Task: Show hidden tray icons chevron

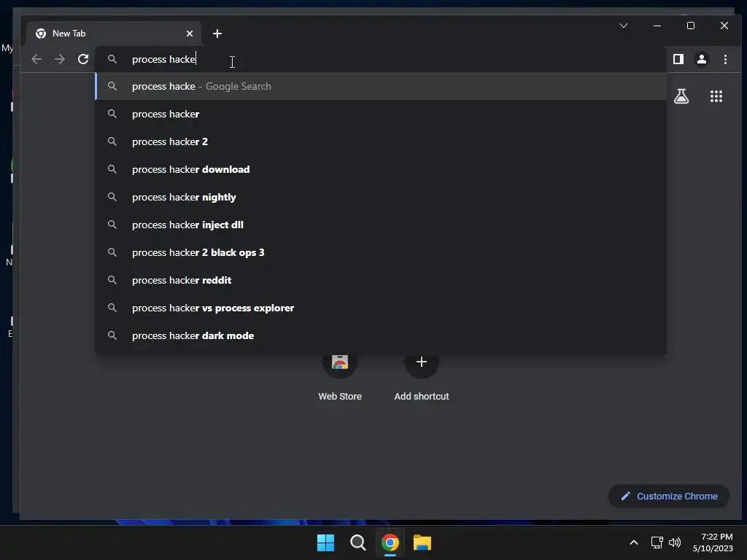Action: (634, 542)
